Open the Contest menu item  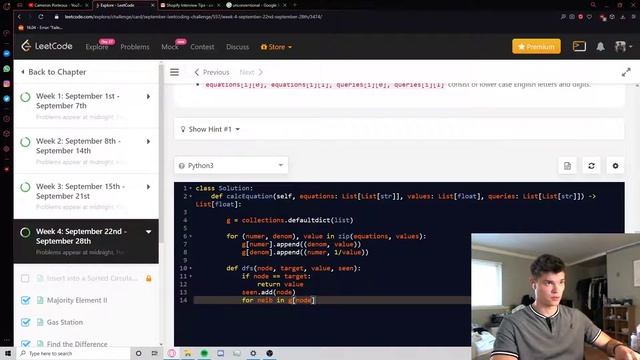pyautogui.click(x=202, y=47)
